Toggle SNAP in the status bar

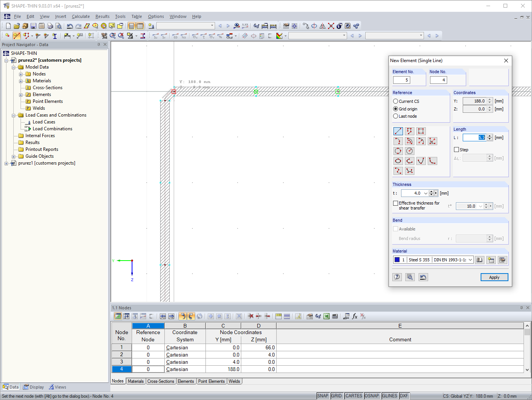click(x=323, y=395)
